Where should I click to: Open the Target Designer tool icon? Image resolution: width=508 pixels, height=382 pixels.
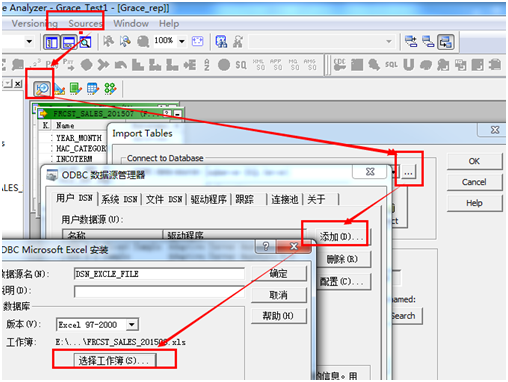pos(59,89)
